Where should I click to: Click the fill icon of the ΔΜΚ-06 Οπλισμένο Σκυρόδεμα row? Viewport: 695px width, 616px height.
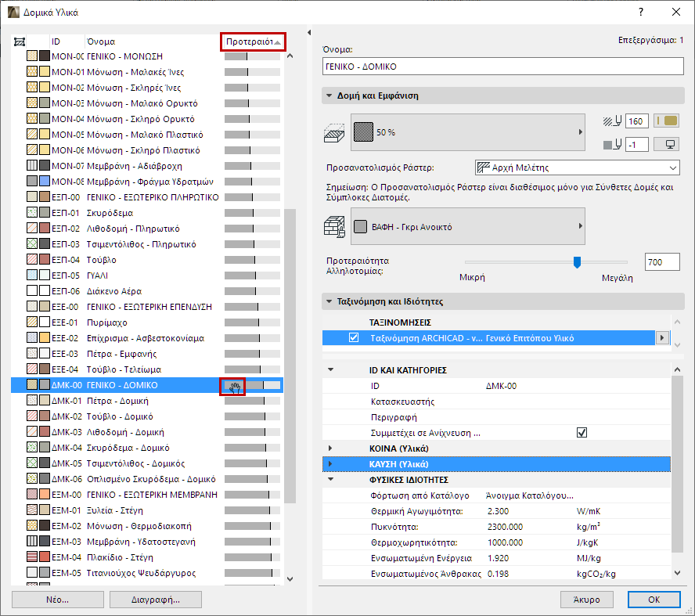point(32,478)
